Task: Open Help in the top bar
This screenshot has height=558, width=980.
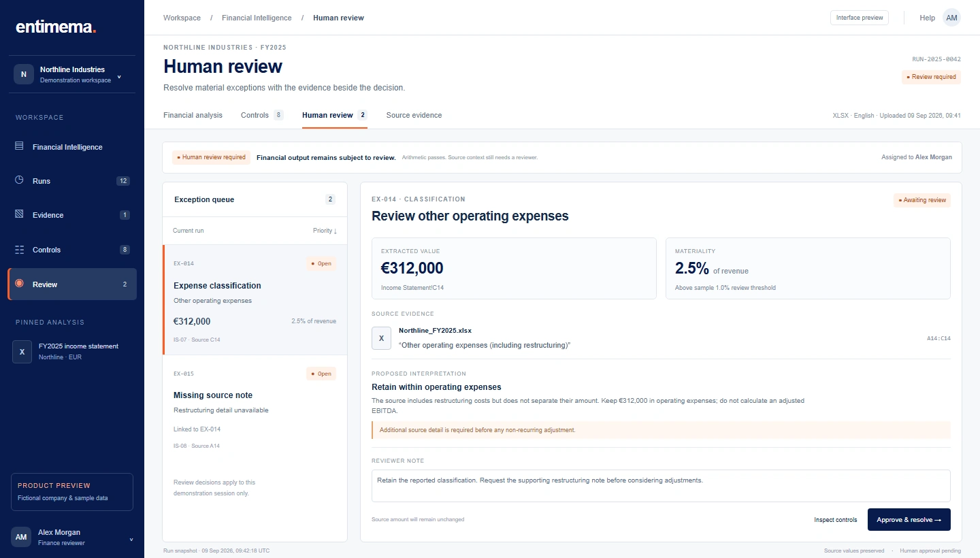Action: [x=928, y=18]
